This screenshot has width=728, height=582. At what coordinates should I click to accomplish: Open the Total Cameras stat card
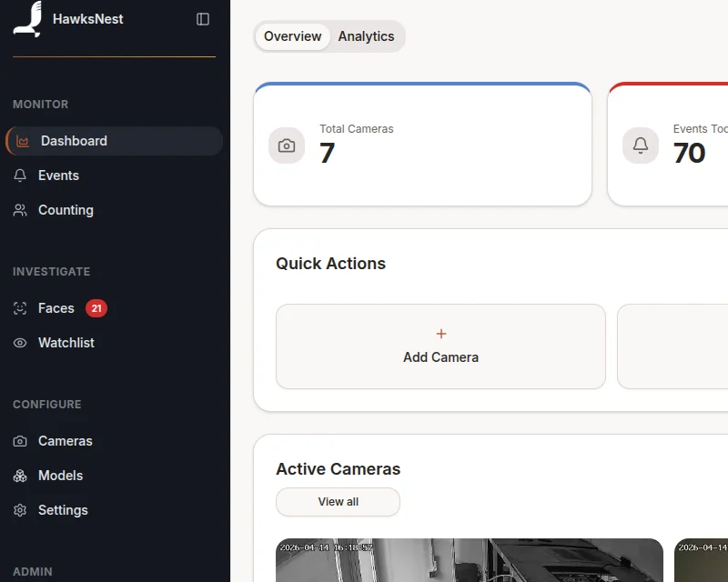pyautogui.click(x=422, y=144)
